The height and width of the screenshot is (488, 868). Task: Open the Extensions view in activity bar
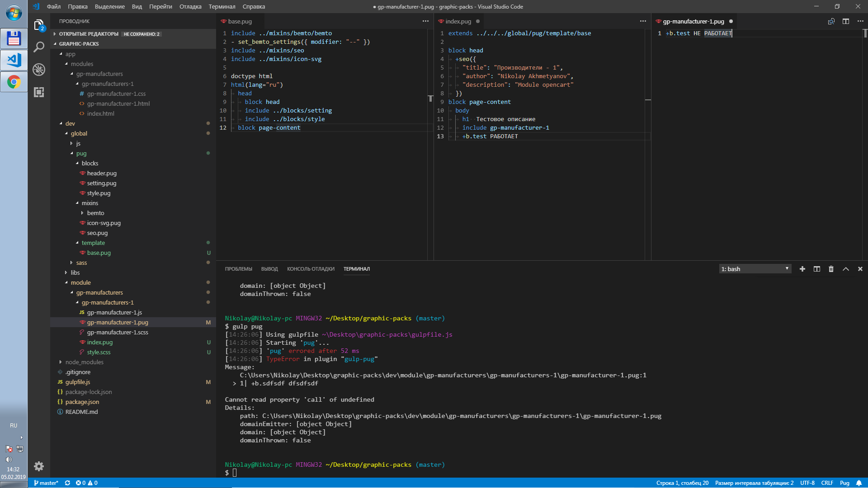[x=39, y=92]
